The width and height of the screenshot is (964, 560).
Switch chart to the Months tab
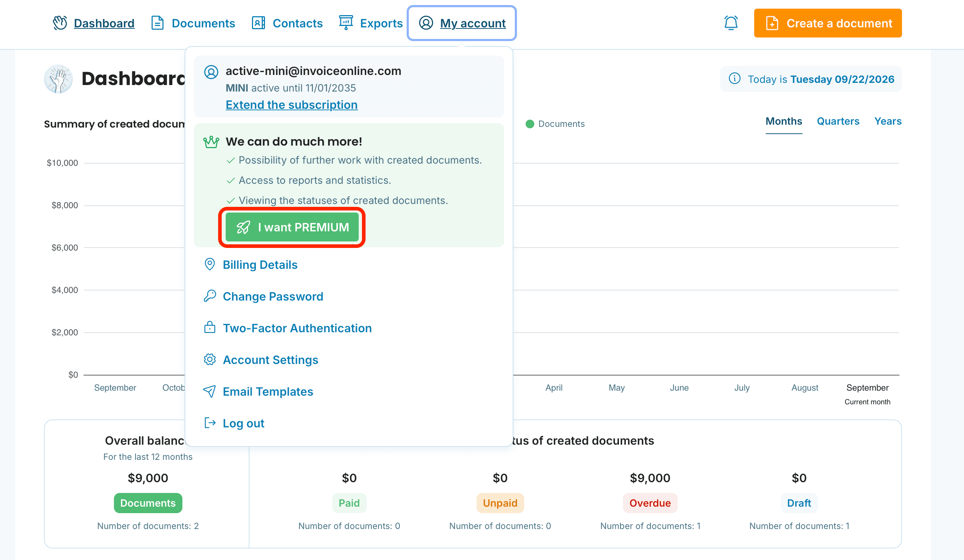[x=783, y=121]
